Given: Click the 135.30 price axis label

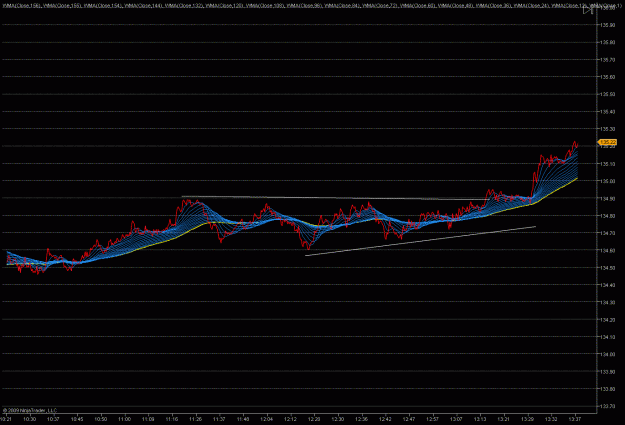Looking at the screenshot, I should click(607, 129).
